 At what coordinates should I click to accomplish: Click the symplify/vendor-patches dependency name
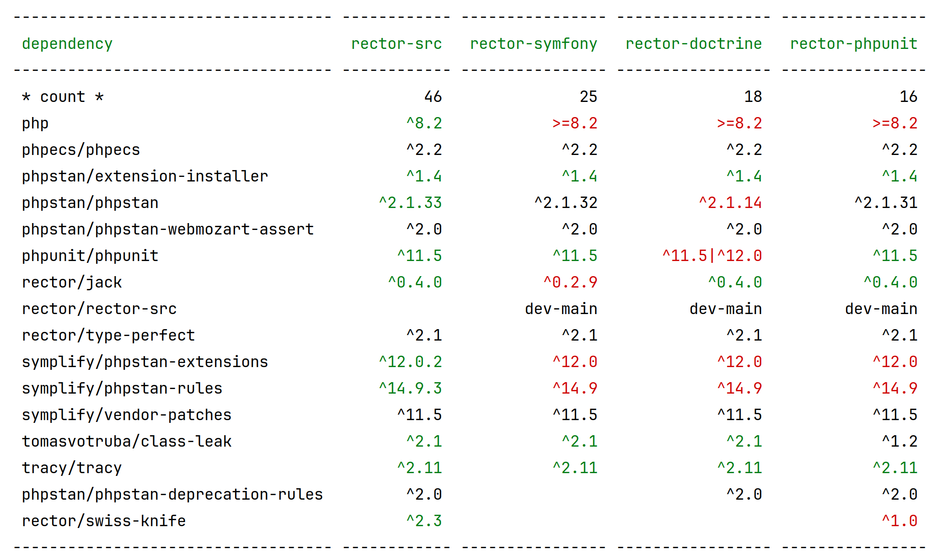pos(127,415)
